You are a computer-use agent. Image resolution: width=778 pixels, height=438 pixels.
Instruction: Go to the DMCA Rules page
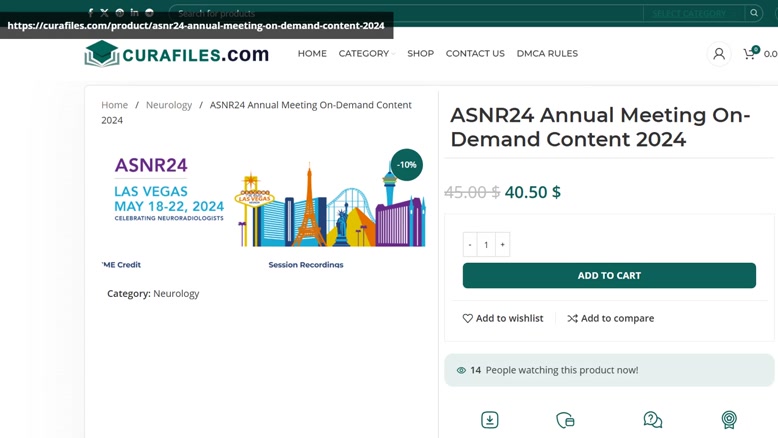tap(547, 54)
